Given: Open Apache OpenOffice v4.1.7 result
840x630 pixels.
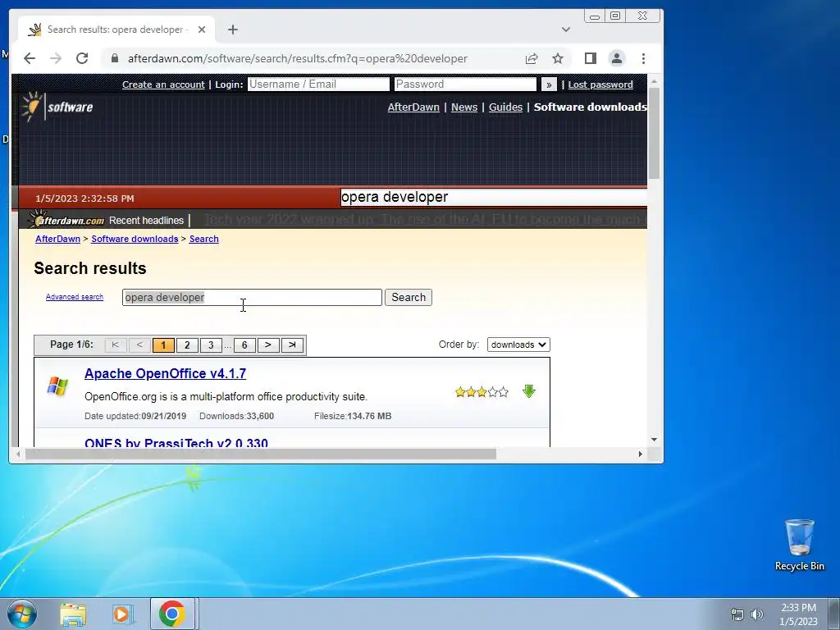Looking at the screenshot, I should 165,373.
